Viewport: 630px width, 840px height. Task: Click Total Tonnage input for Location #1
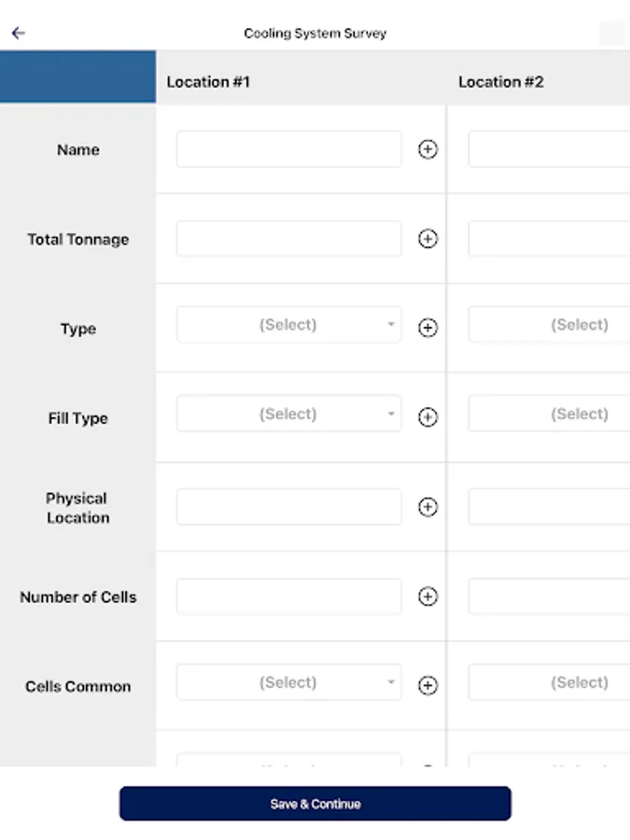[x=288, y=239]
